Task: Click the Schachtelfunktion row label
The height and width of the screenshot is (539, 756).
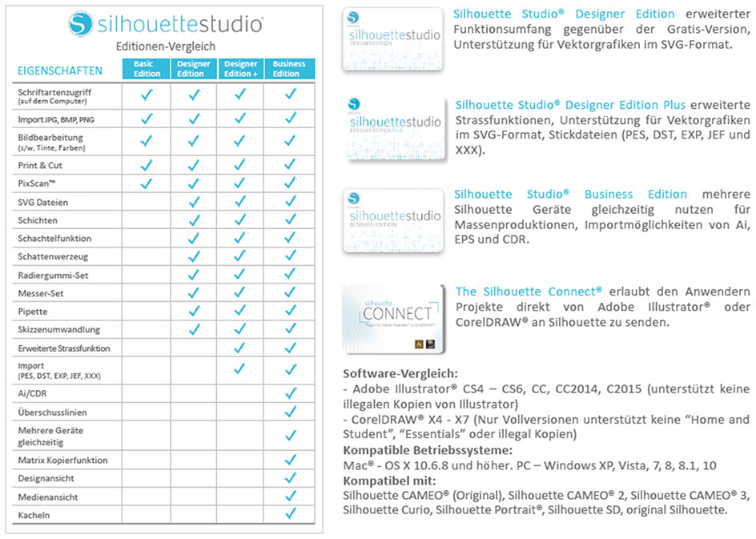Action: click(54, 238)
